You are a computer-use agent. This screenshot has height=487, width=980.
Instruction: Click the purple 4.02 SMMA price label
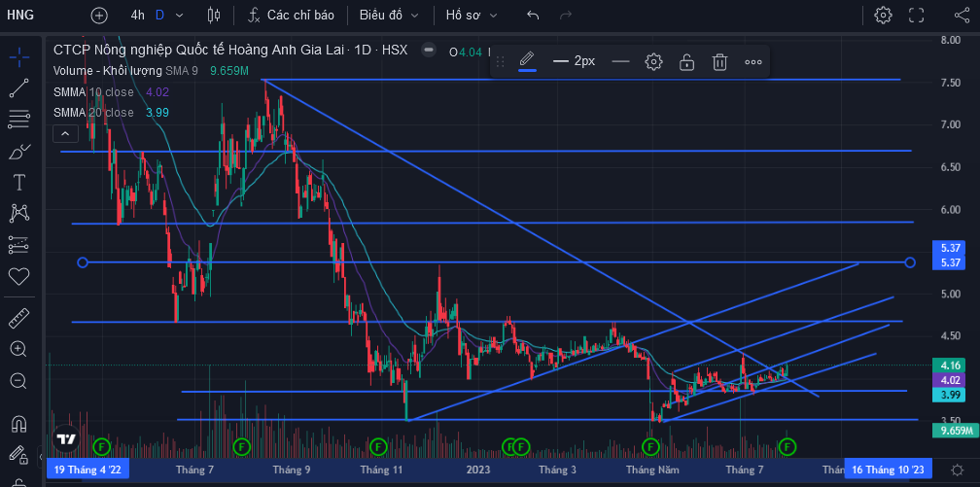949,379
